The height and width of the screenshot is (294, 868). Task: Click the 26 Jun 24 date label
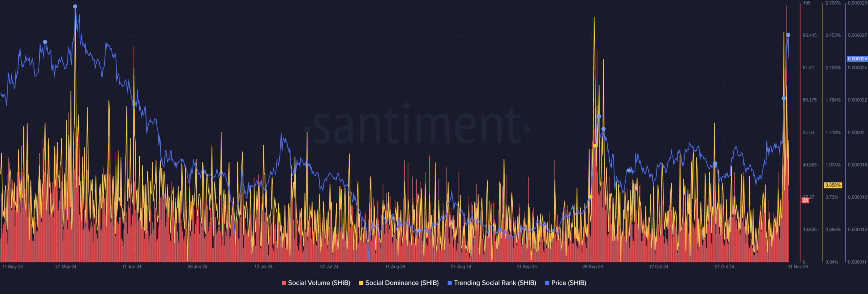point(197,267)
